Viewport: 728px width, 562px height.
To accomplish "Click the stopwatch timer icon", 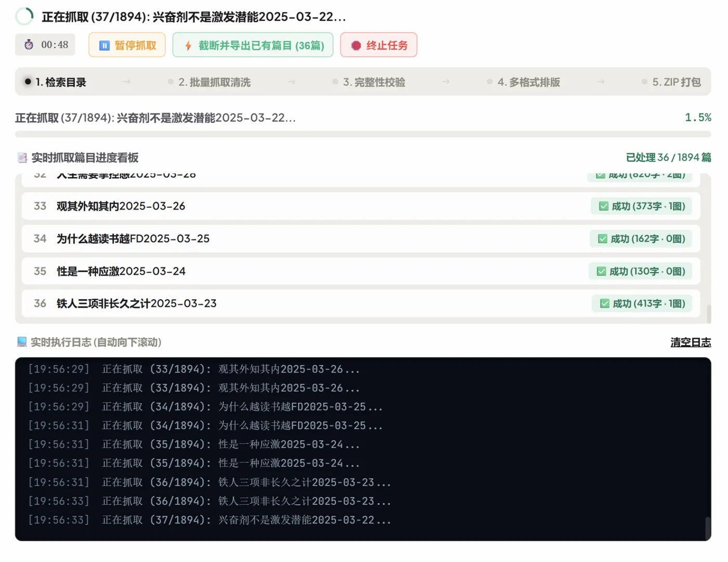I will (x=29, y=45).
